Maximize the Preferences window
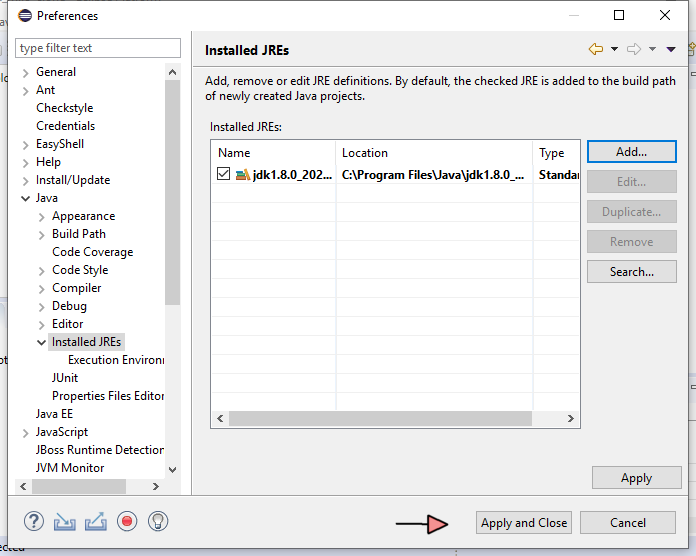 (619, 15)
